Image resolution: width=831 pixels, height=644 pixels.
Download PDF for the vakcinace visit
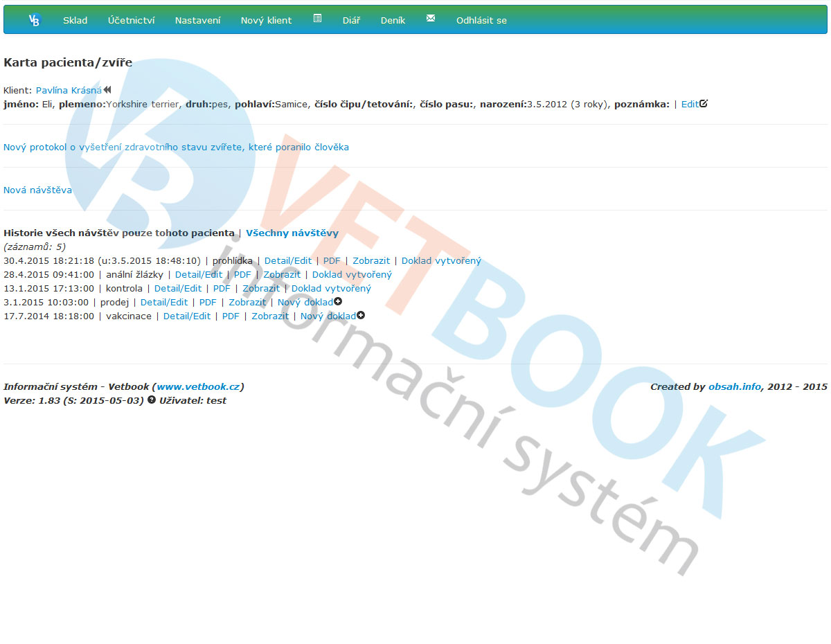231,316
